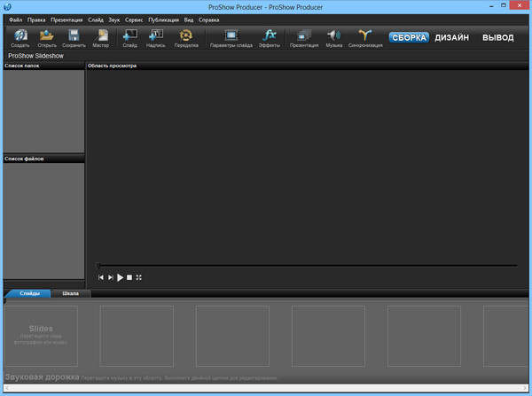Click the first empty Slides placeholder

coord(42,336)
